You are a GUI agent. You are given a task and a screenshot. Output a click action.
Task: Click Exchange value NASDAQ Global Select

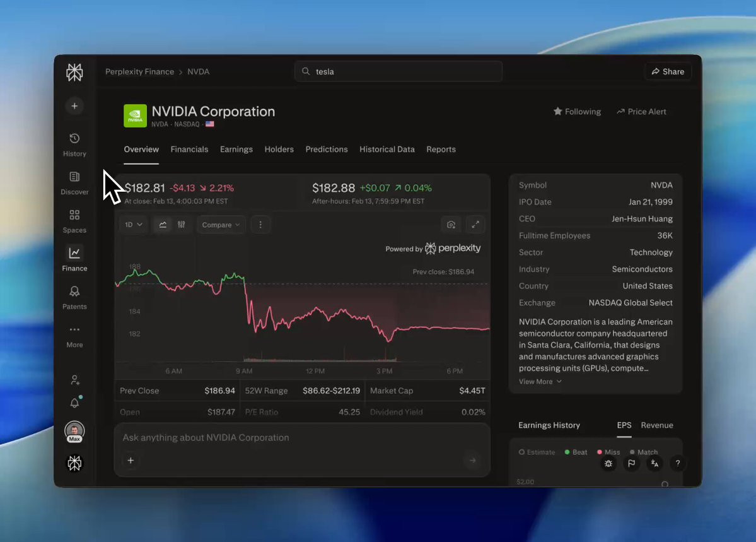pyautogui.click(x=631, y=303)
